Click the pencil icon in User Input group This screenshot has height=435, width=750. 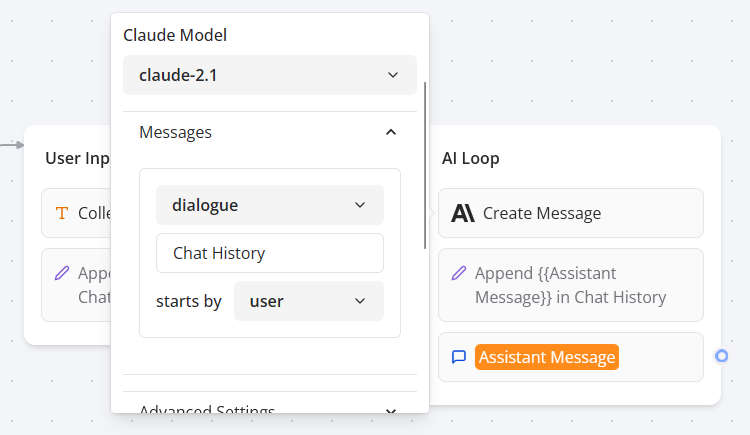click(x=62, y=273)
